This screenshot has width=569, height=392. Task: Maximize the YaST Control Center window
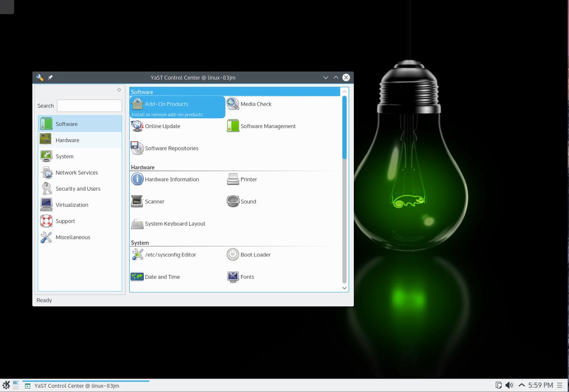336,77
